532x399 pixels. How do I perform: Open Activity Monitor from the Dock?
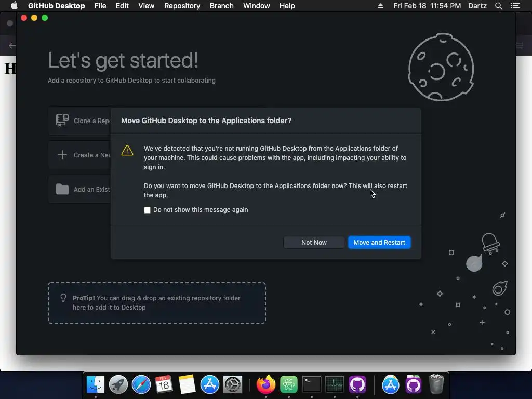click(335, 385)
